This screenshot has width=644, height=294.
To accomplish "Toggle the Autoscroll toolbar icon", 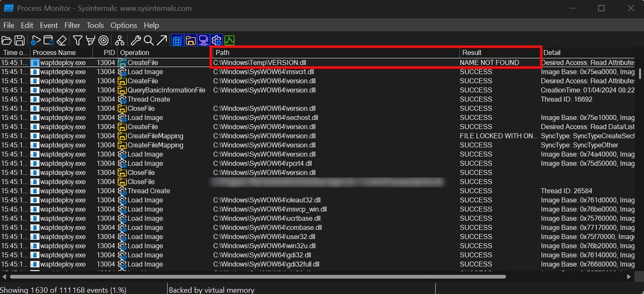I will pos(48,40).
